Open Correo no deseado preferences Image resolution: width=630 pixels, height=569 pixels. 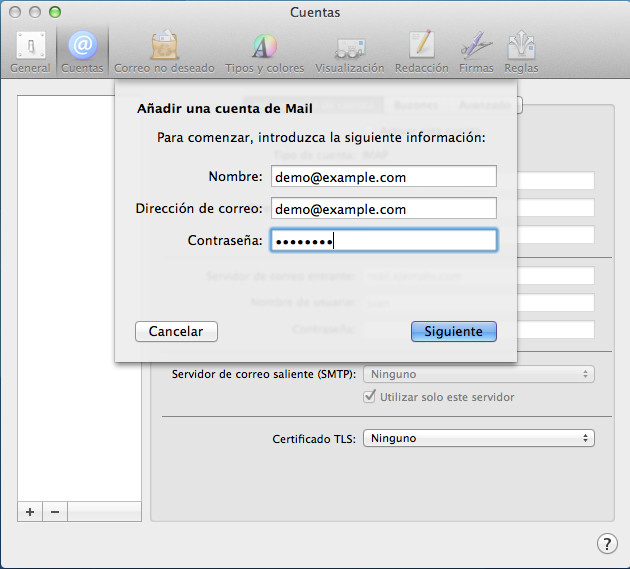164,52
